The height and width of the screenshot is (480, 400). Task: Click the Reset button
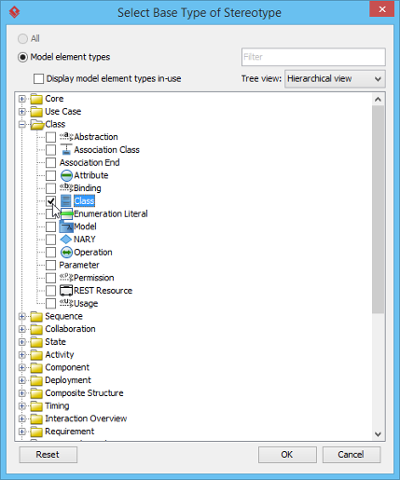[48, 455]
